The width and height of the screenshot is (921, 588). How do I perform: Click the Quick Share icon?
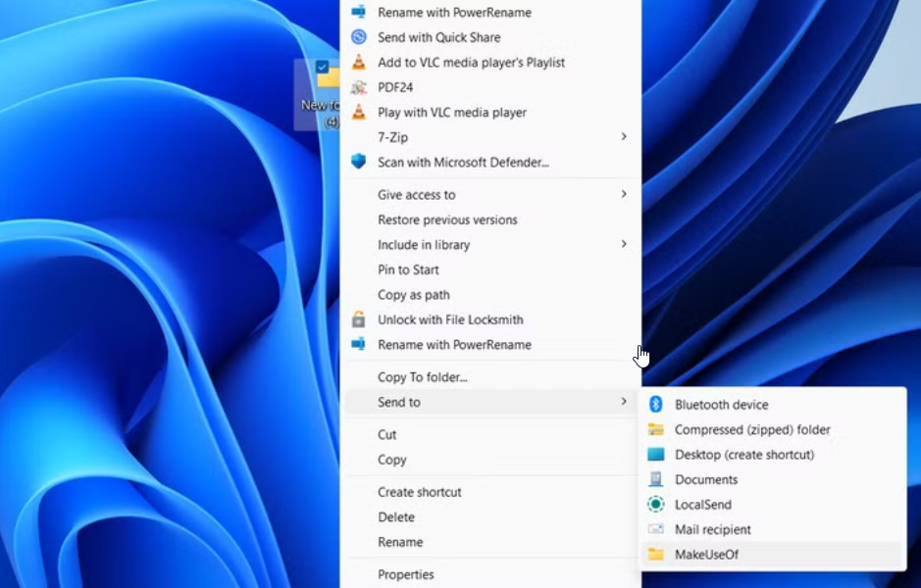coord(358,37)
